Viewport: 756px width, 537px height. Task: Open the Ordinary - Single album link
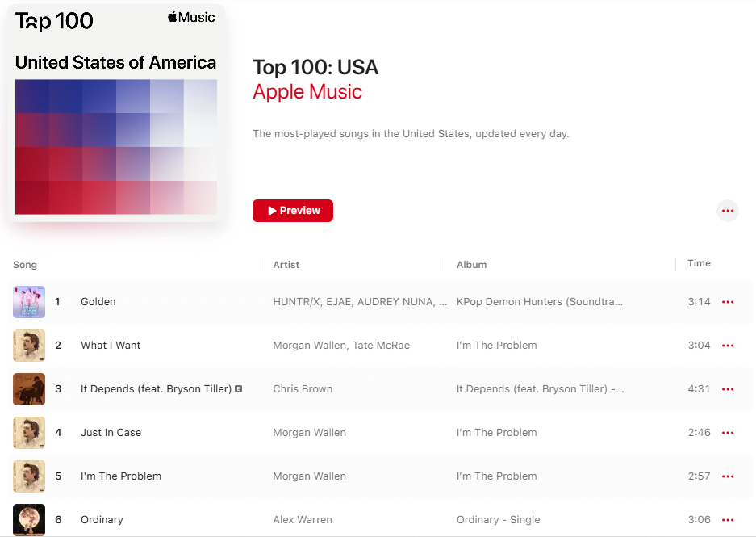point(498,520)
